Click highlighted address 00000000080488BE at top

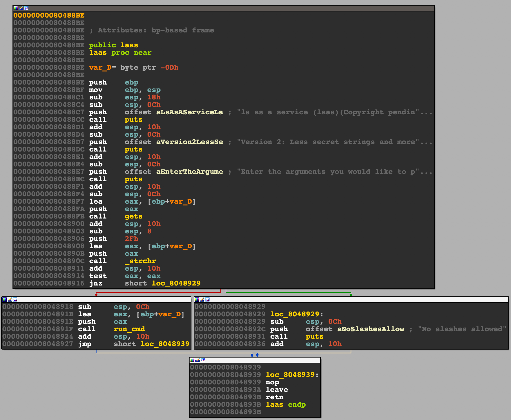[49, 15]
